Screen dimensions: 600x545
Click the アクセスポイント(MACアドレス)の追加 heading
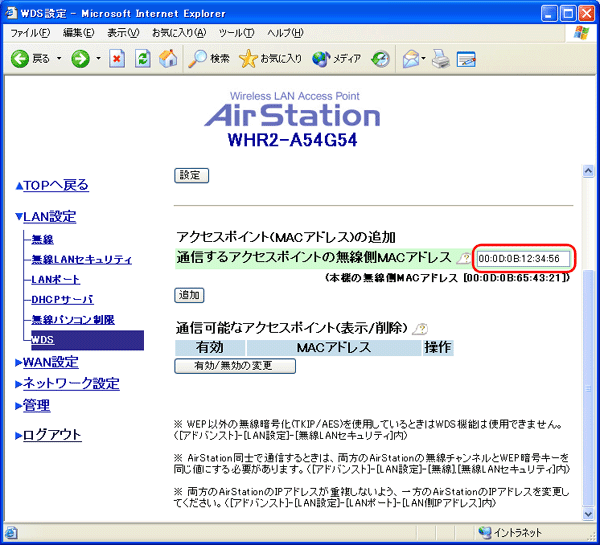click(x=285, y=237)
